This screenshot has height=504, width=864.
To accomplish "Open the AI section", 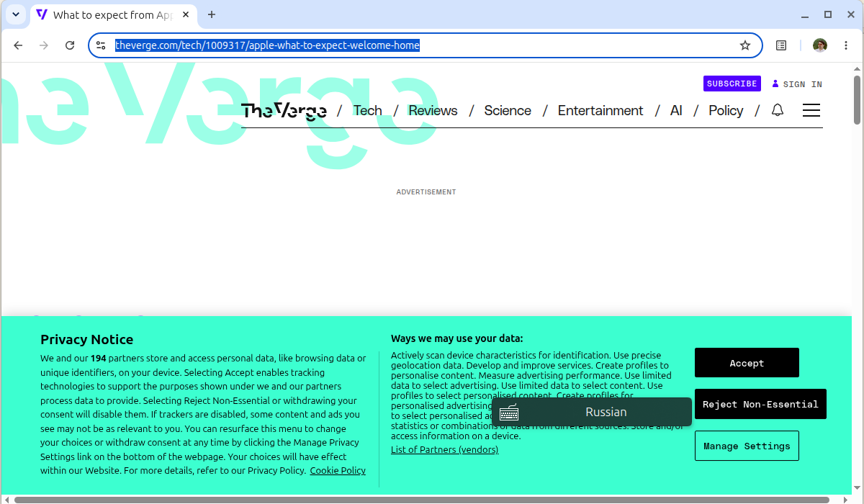I will 676,110.
